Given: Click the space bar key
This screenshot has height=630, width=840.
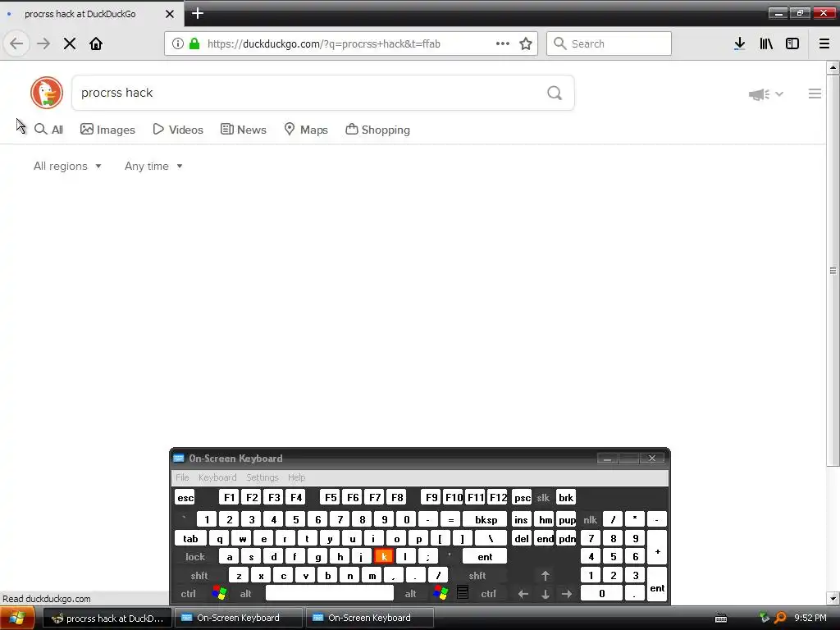Looking at the screenshot, I should [x=330, y=594].
